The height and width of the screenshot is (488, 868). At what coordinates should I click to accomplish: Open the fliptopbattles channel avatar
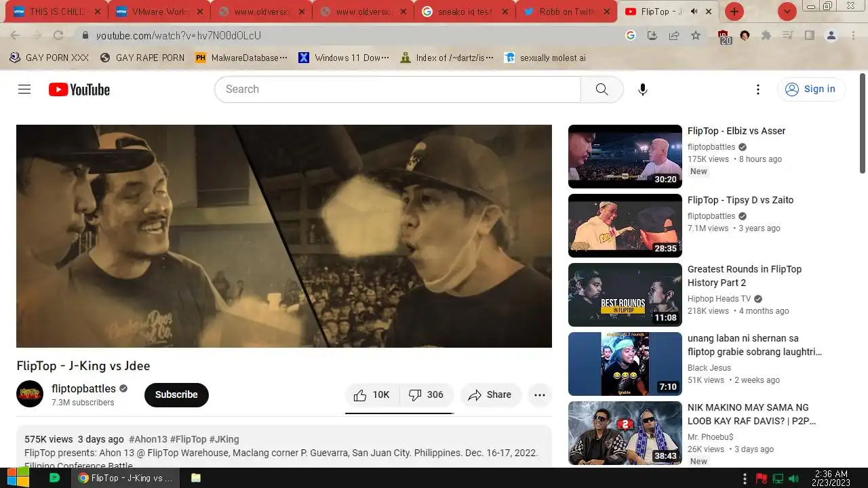point(30,394)
